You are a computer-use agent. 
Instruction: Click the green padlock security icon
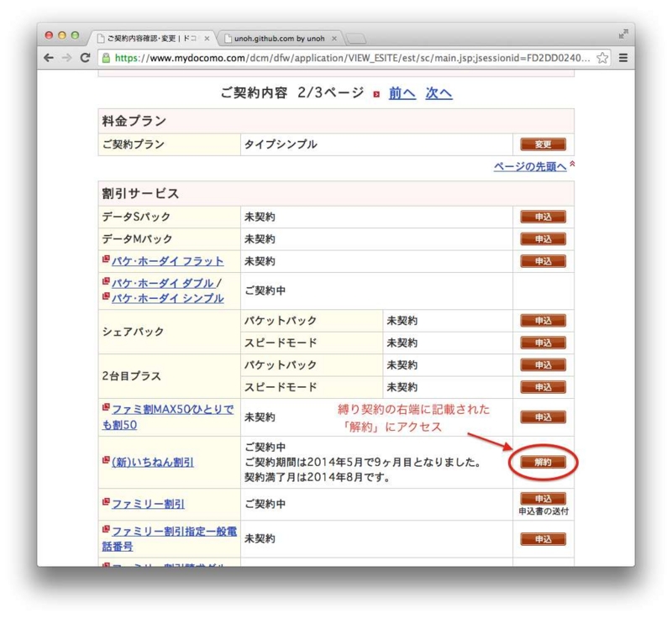tap(106, 58)
